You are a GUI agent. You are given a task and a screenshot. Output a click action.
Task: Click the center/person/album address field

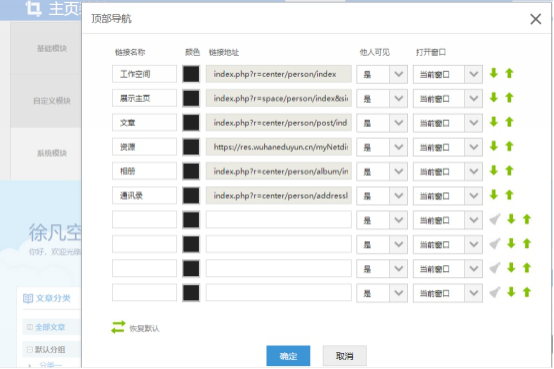(279, 171)
